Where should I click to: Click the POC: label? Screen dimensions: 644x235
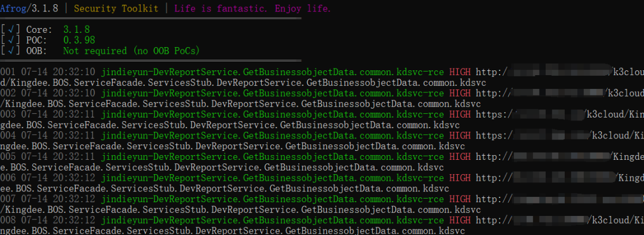pos(36,41)
